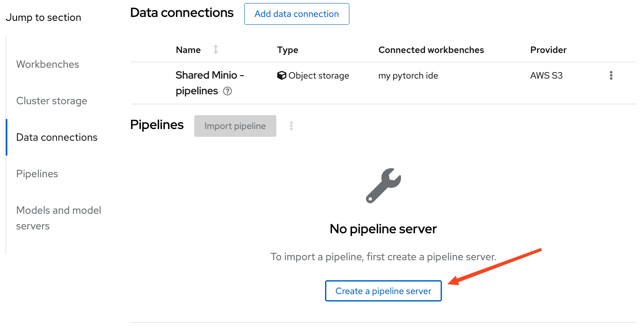This screenshot has height=328, width=644.
Task: Create a pipeline server
Action: pos(383,291)
